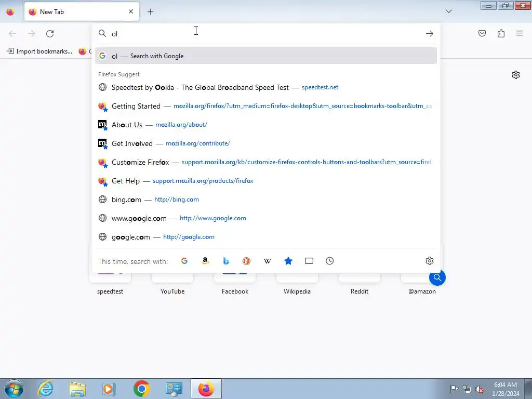Open the Wikipedia shortcut tile
532x399 pixels.
pos(297,284)
